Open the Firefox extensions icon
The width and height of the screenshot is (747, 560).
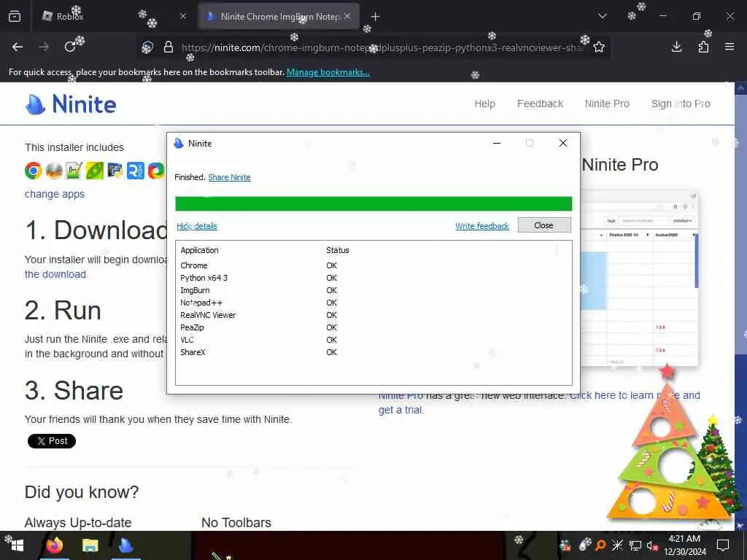(x=703, y=47)
